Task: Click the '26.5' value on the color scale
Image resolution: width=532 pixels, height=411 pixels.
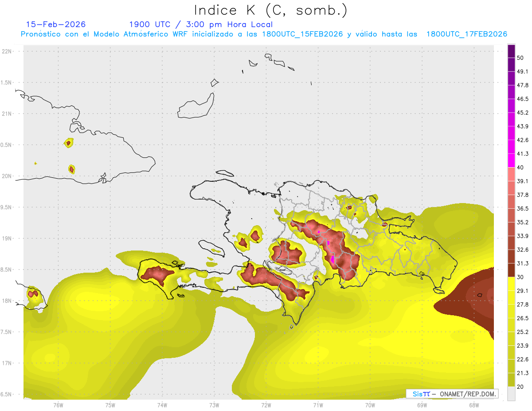Action: [522, 318]
